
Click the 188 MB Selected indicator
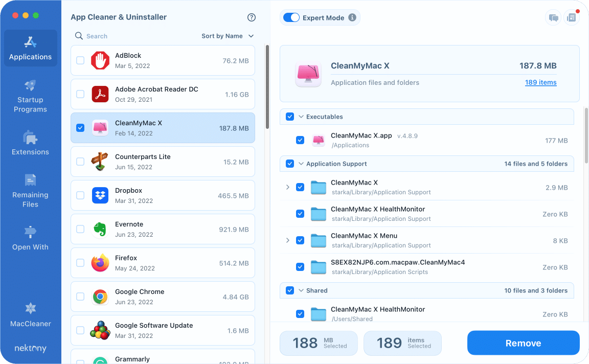[x=319, y=343]
